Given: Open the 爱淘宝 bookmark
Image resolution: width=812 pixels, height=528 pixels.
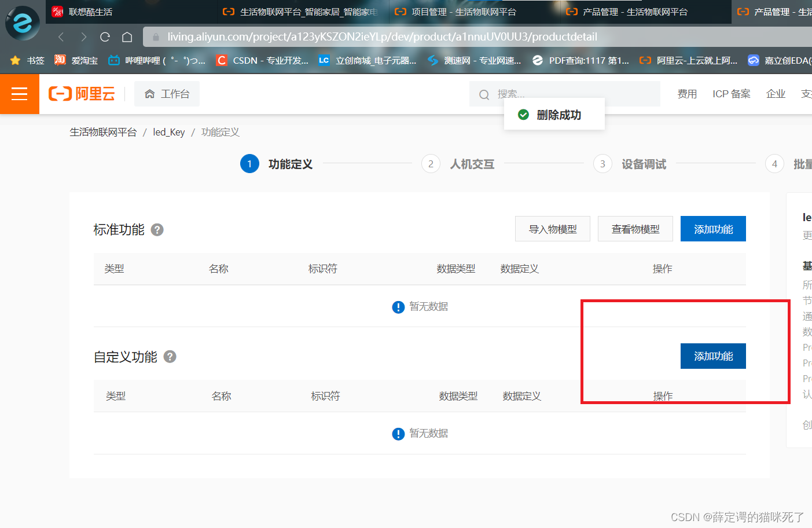Looking at the screenshot, I should pyautogui.click(x=76, y=60).
